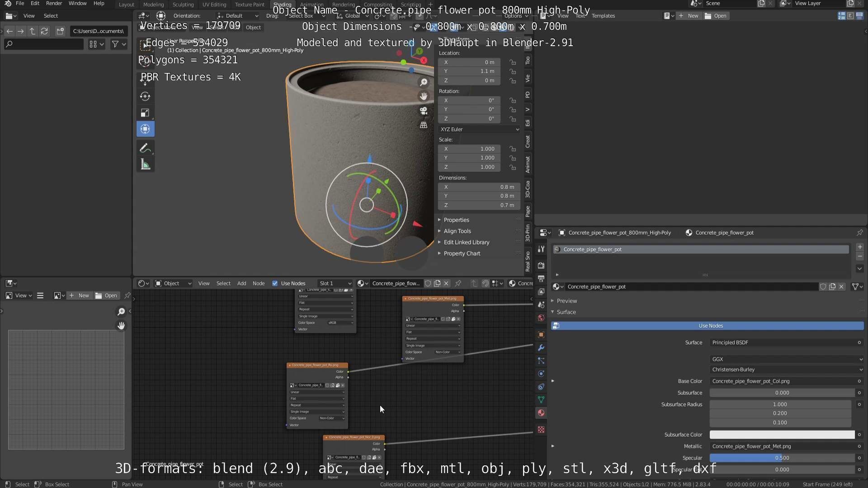
Task: Expand the Align Tools panel
Action: pyautogui.click(x=457, y=231)
